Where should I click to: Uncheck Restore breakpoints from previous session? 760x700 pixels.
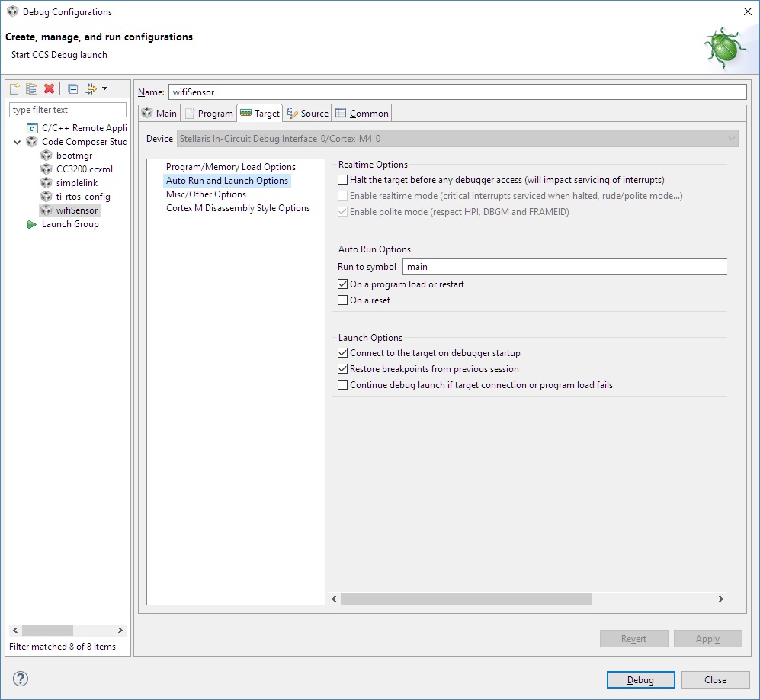pos(343,369)
